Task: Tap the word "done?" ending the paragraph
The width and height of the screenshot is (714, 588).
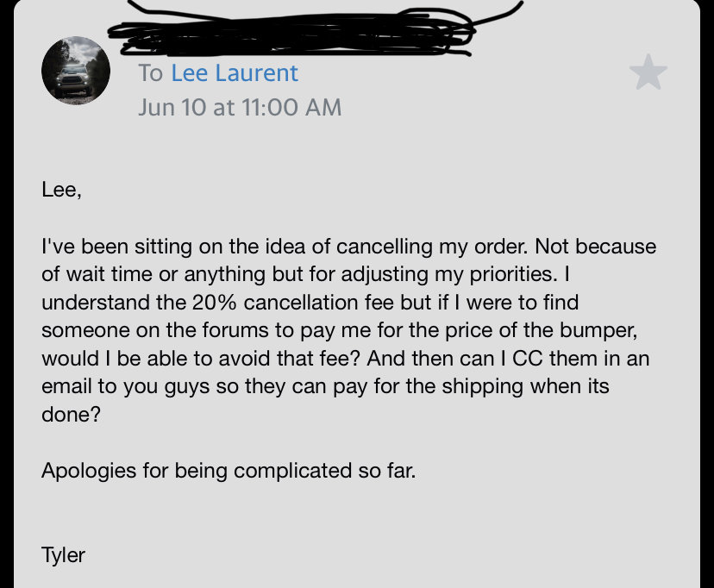Action: point(71,415)
